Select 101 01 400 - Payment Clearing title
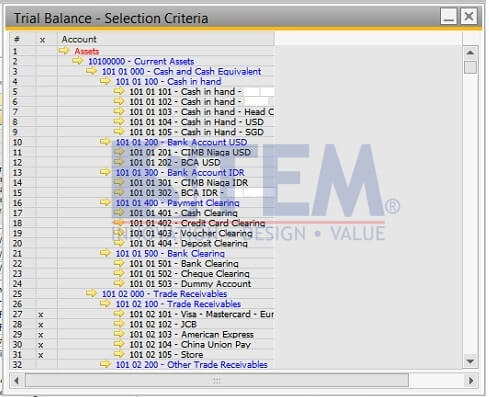Viewport: 489px width, 397px height. (x=177, y=203)
